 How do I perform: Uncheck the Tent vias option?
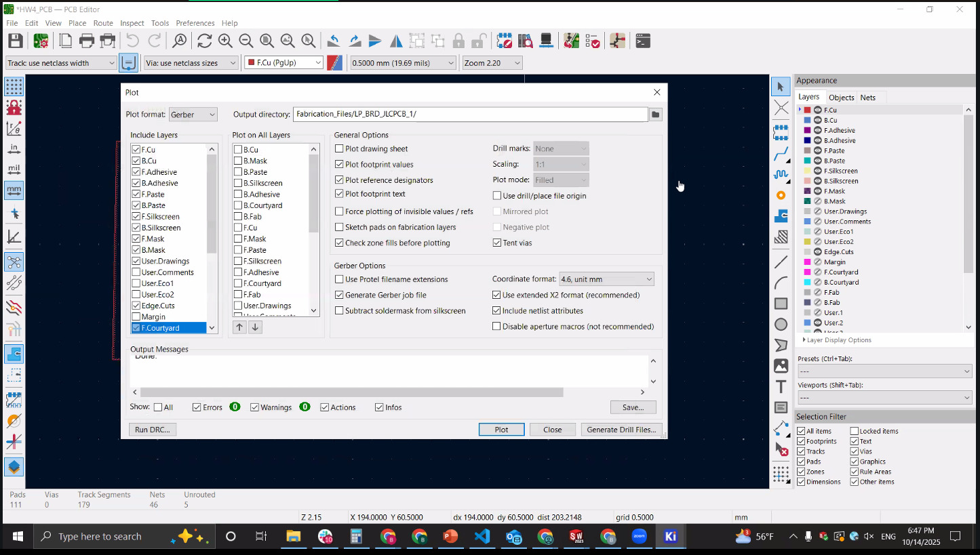pyautogui.click(x=497, y=243)
